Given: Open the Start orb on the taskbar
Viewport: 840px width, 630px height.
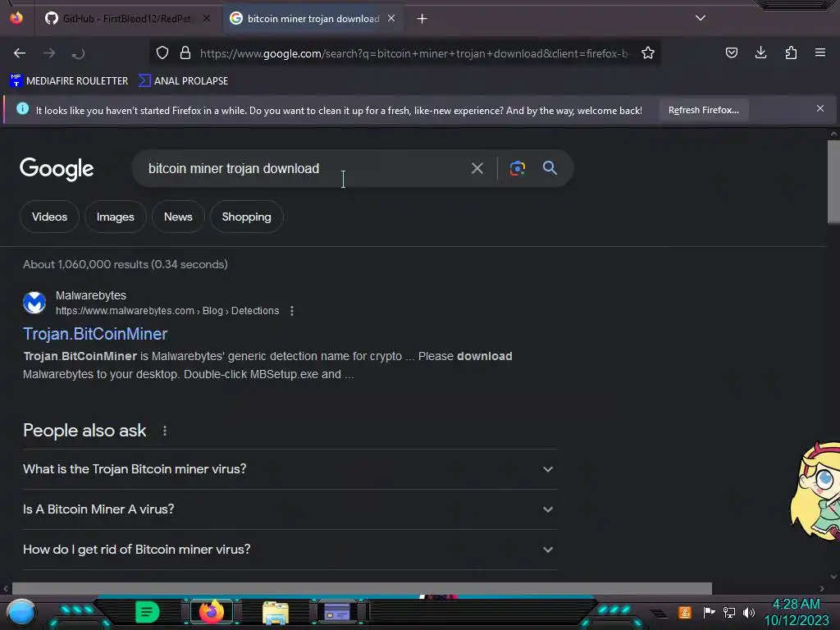Looking at the screenshot, I should [x=21, y=613].
